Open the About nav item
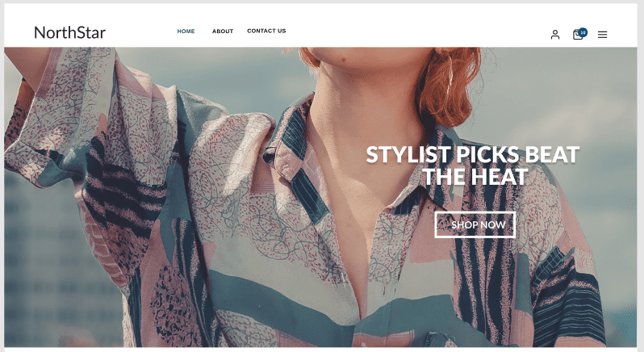The image size is (644, 352). coord(223,31)
